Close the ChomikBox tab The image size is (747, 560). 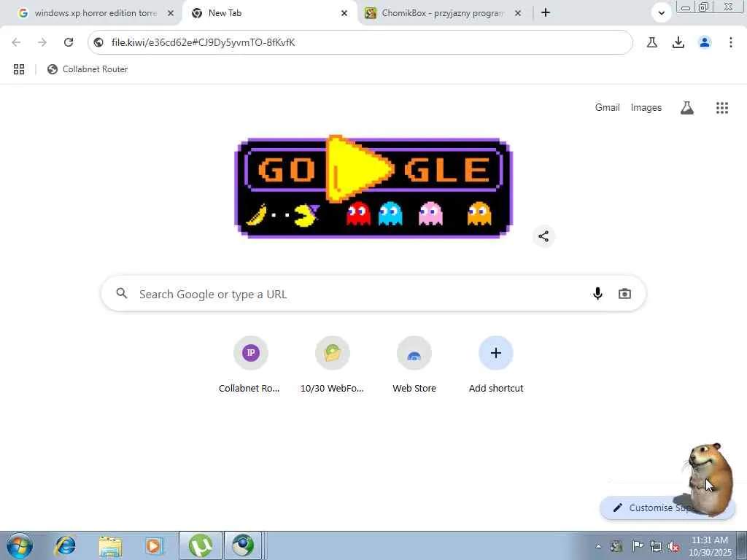pyautogui.click(x=518, y=13)
